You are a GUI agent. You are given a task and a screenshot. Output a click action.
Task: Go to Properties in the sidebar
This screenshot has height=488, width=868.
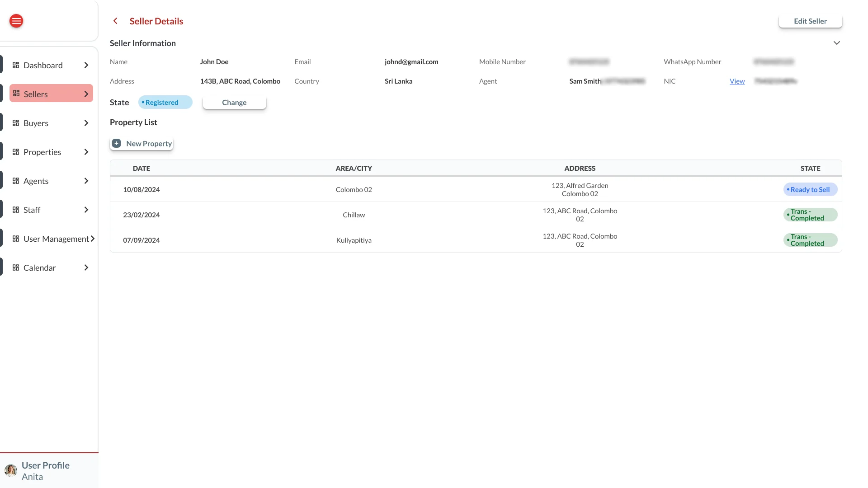[51, 152]
